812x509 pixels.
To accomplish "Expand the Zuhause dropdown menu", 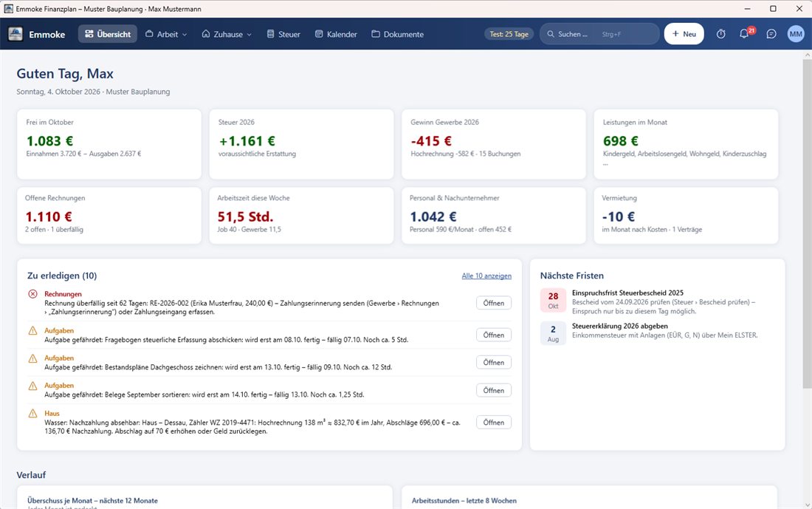I will (x=227, y=34).
